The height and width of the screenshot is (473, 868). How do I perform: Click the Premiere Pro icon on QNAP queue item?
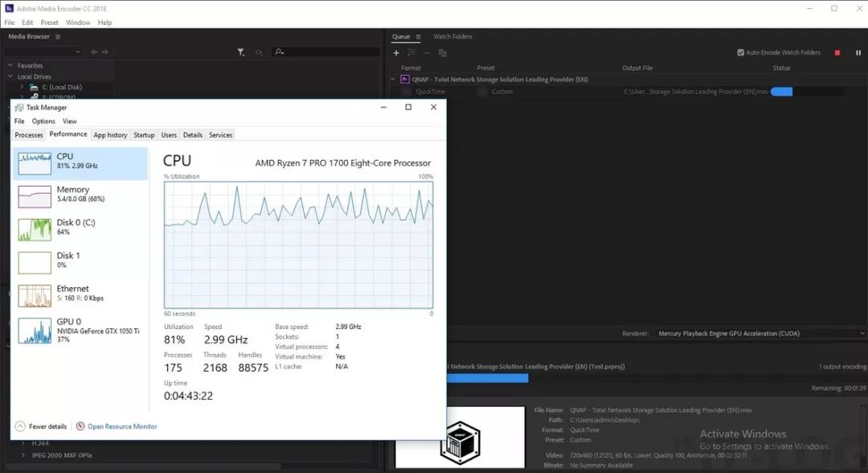(404, 79)
